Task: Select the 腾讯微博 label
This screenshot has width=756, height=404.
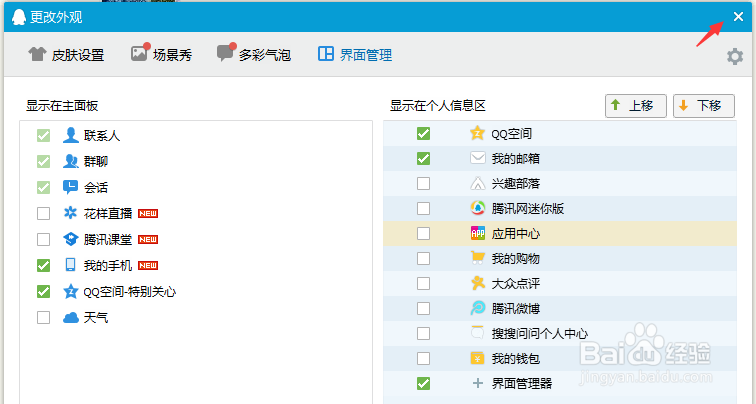Action: pos(515,309)
